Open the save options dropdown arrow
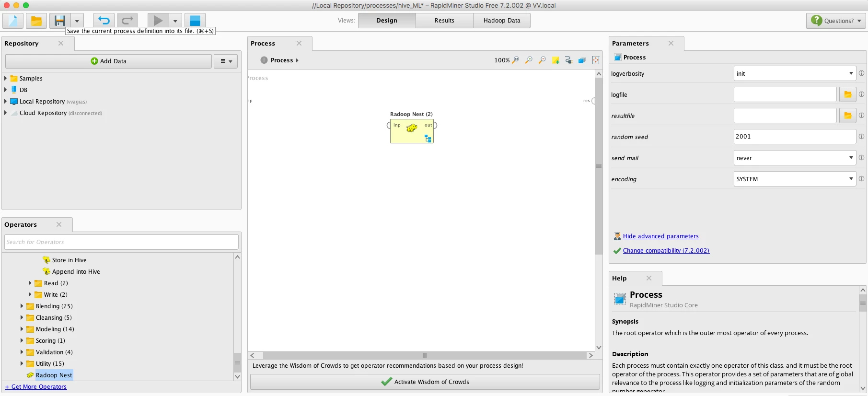This screenshot has width=868, height=396. 77,21
